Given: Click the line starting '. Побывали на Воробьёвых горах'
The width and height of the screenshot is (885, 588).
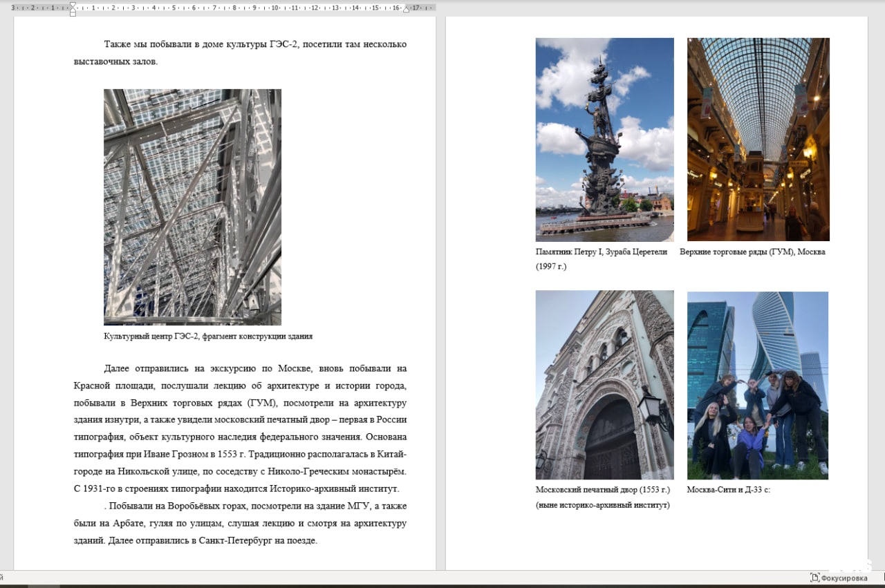Looking at the screenshot, I should [255, 506].
